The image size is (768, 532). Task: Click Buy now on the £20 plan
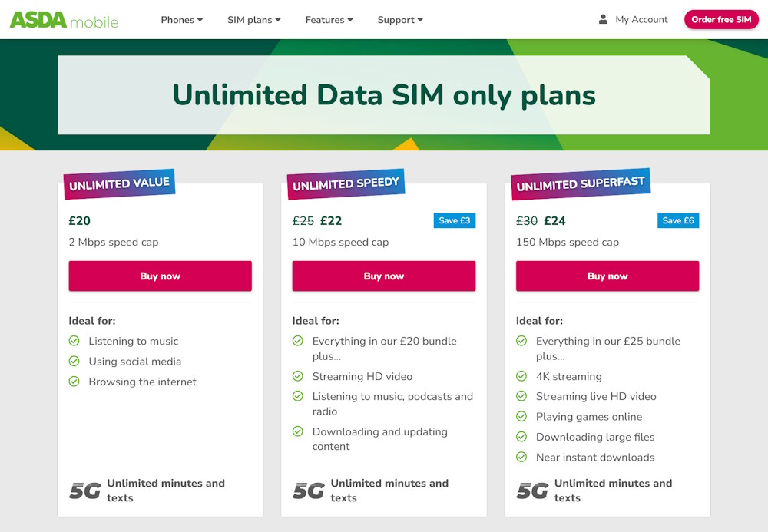coord(160,276)
